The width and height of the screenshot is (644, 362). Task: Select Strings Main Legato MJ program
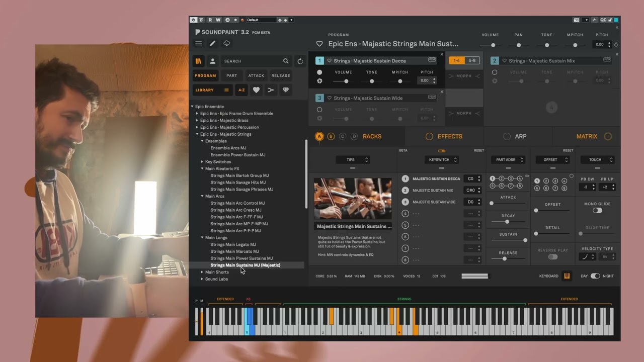(233, 244)
